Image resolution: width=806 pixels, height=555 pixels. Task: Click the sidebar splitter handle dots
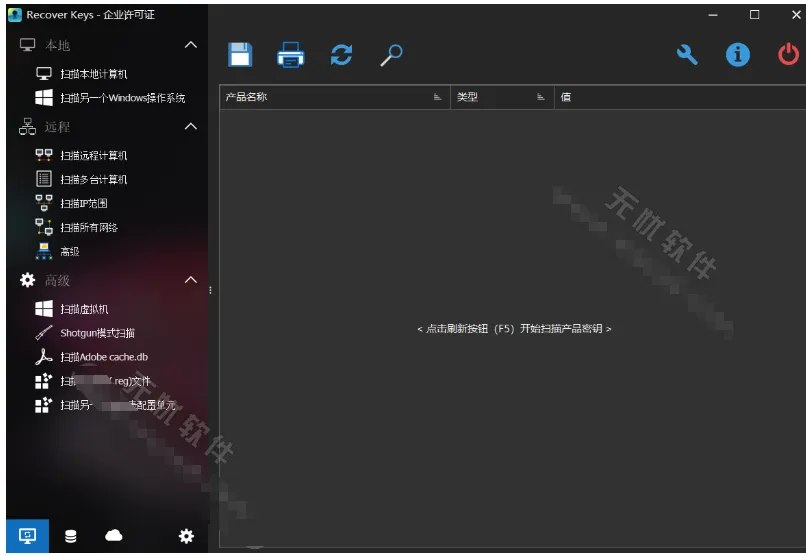click(210, 290)
